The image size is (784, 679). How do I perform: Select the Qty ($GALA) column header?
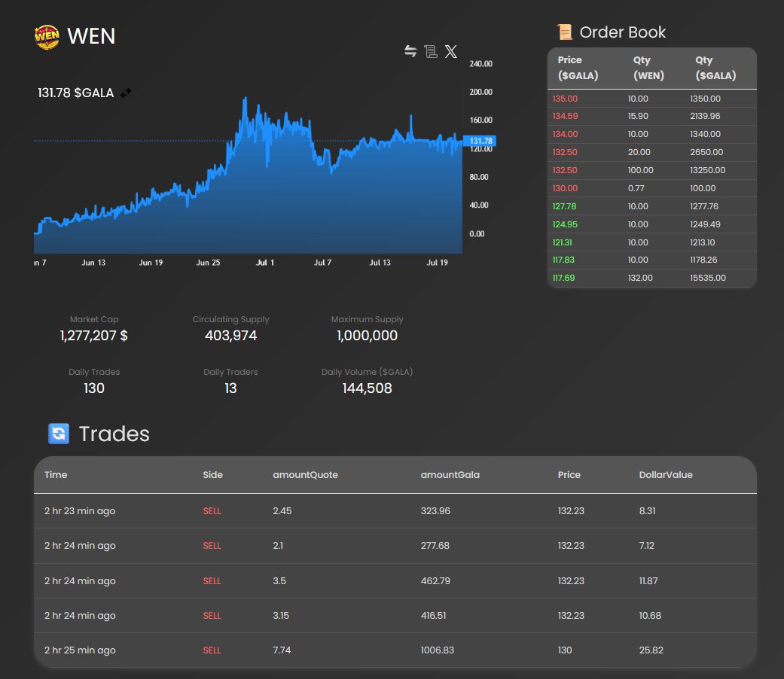[x=715, y=68]
